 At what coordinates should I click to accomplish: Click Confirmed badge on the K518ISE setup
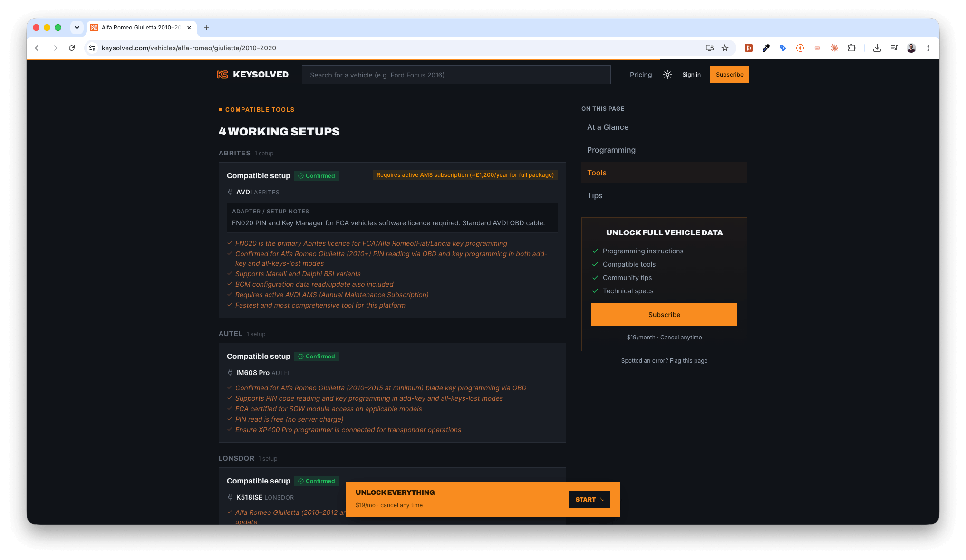click(317, 481)
